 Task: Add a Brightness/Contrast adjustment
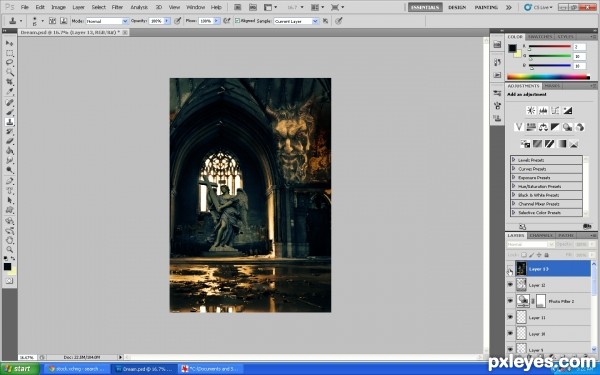(x=531, y=111)
